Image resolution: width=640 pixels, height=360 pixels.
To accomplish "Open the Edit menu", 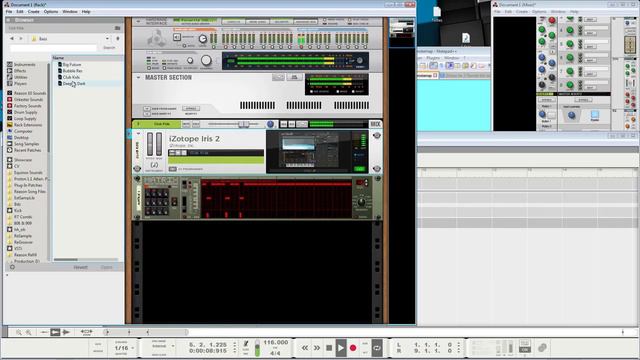I will coord(20,12).
